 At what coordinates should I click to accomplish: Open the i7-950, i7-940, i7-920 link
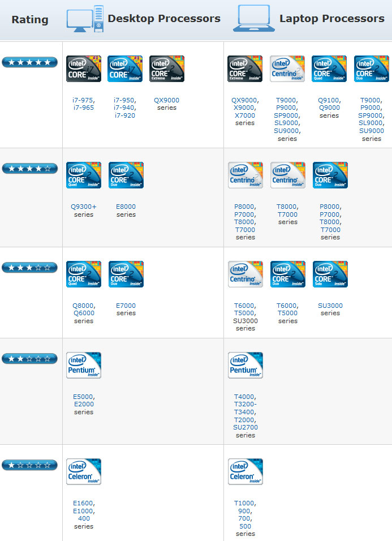125,108
